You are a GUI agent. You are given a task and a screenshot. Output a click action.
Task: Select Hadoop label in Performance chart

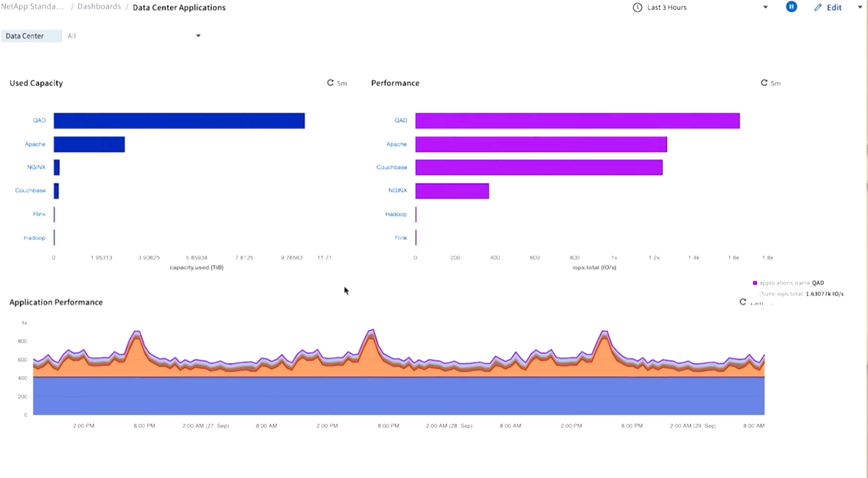point(396,215)
